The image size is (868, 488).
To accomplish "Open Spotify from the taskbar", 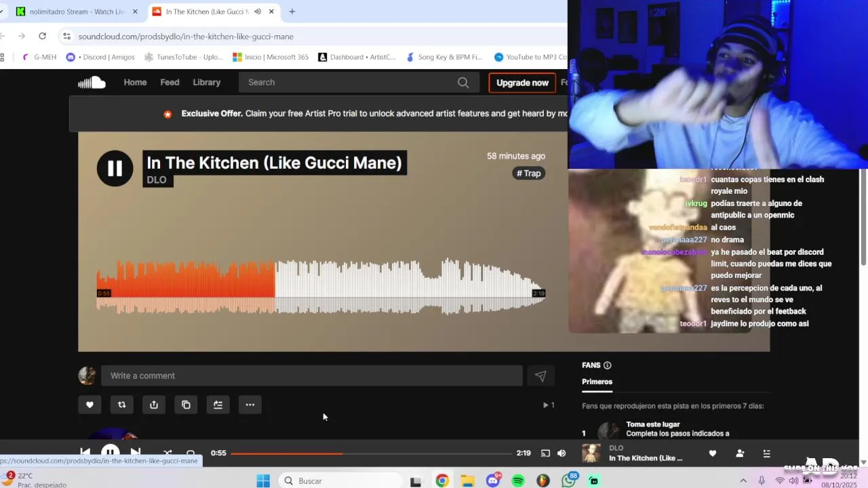I will coord(518,481).
